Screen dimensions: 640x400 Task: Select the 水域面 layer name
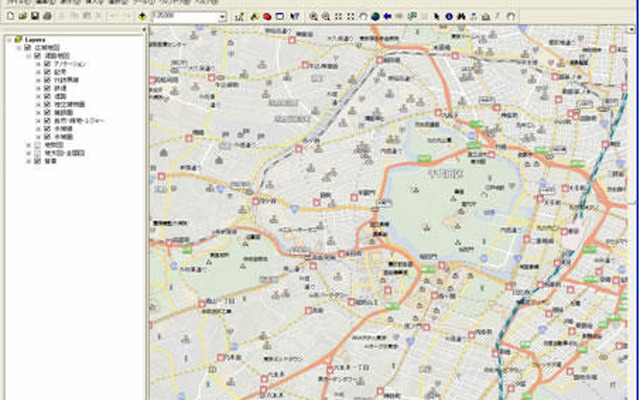click(63, 137)
